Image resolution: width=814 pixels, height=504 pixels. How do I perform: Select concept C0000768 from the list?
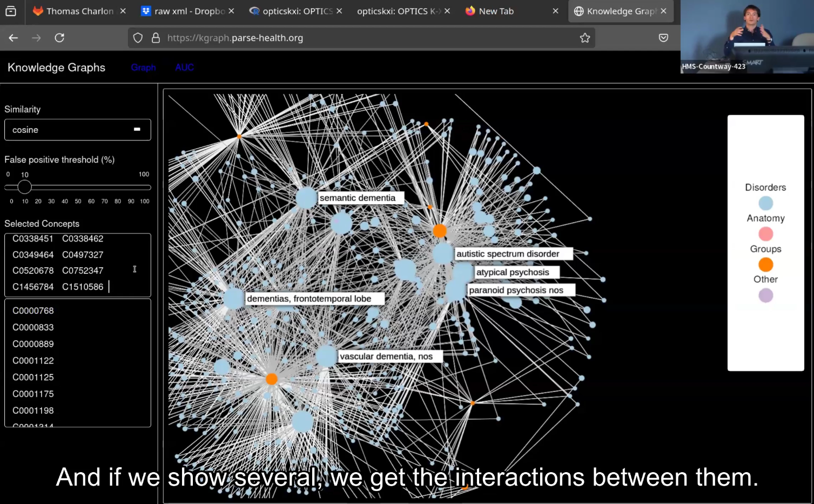(x=33, y=311)
